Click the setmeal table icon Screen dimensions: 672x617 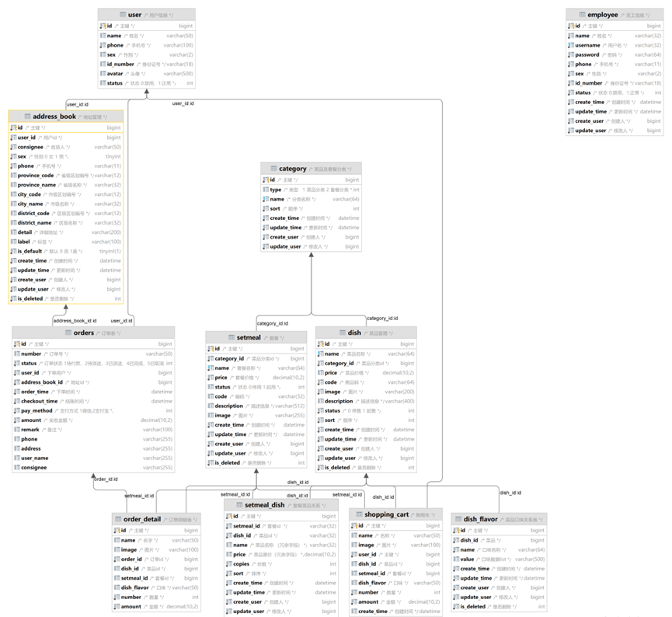(232, 337)
